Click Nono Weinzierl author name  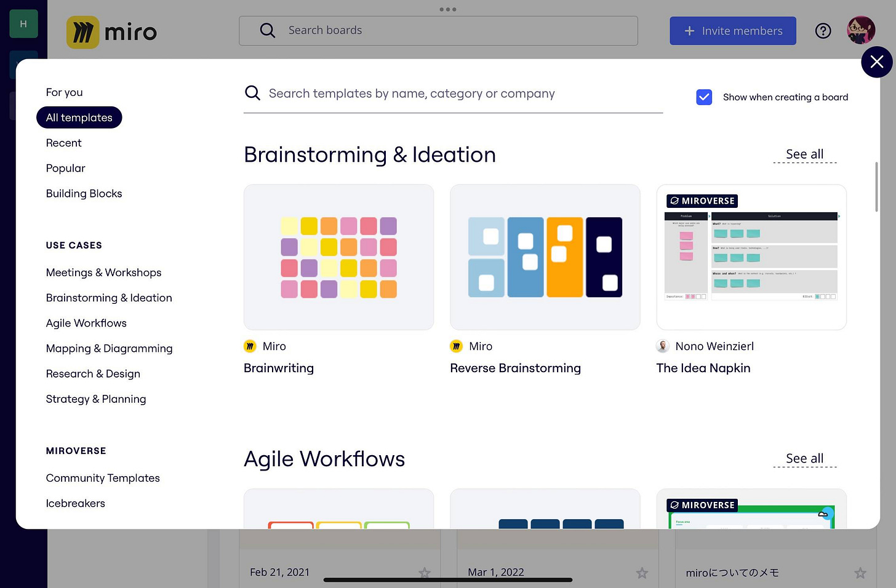pos(714,346)
